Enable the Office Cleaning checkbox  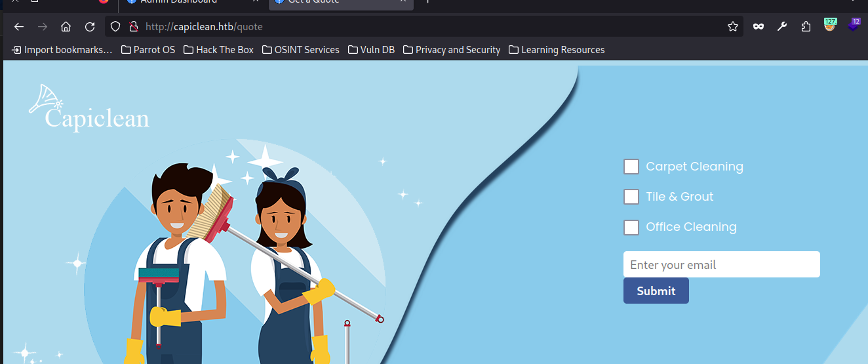coord(631,227)
